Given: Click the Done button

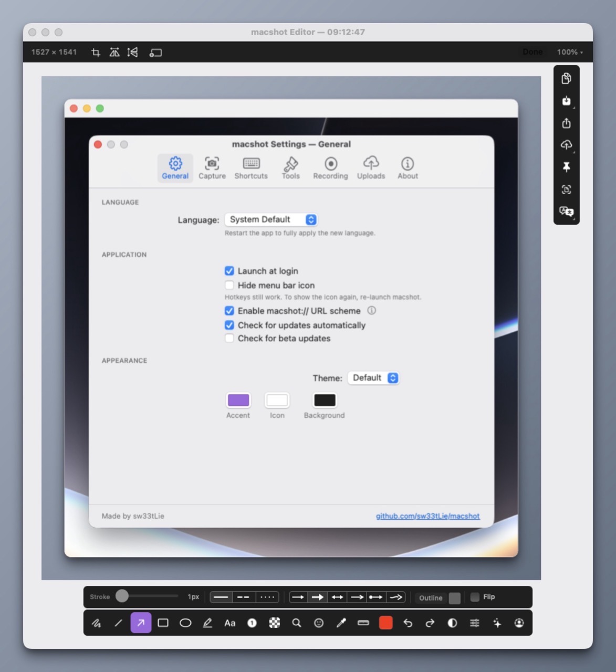Looking at the screenshot, I should [533, 52].
